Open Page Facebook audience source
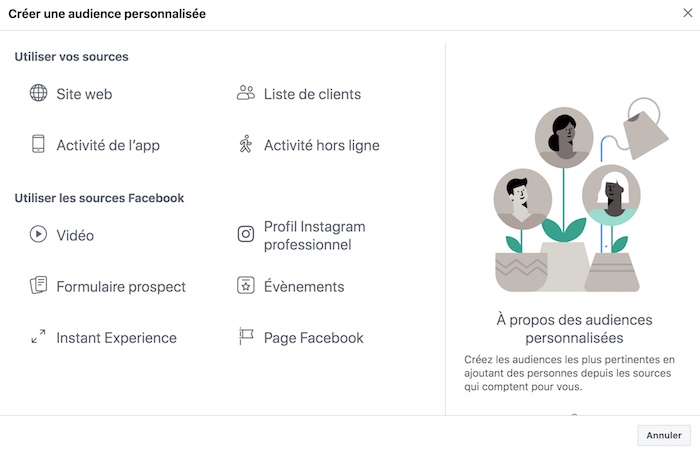 pyautogui.click(x=314, y=338)
